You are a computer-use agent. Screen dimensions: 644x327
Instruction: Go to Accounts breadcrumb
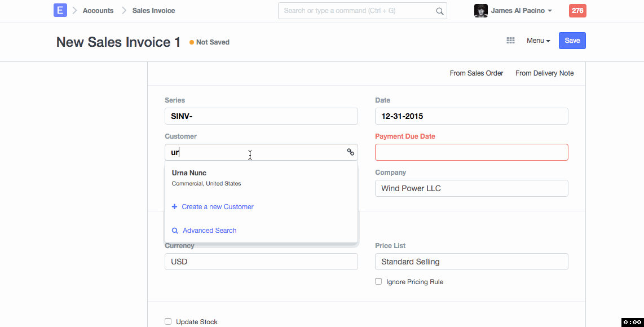[x=98, y=11]
